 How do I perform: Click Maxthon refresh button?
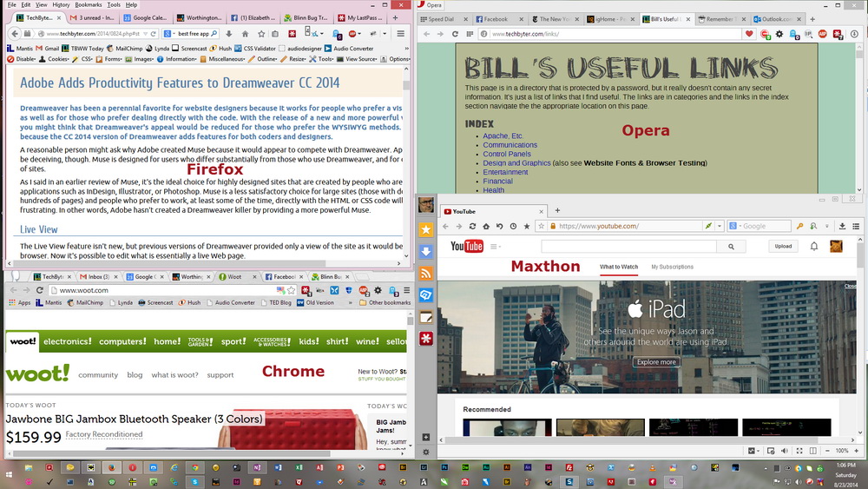click(x=472, y=226)
